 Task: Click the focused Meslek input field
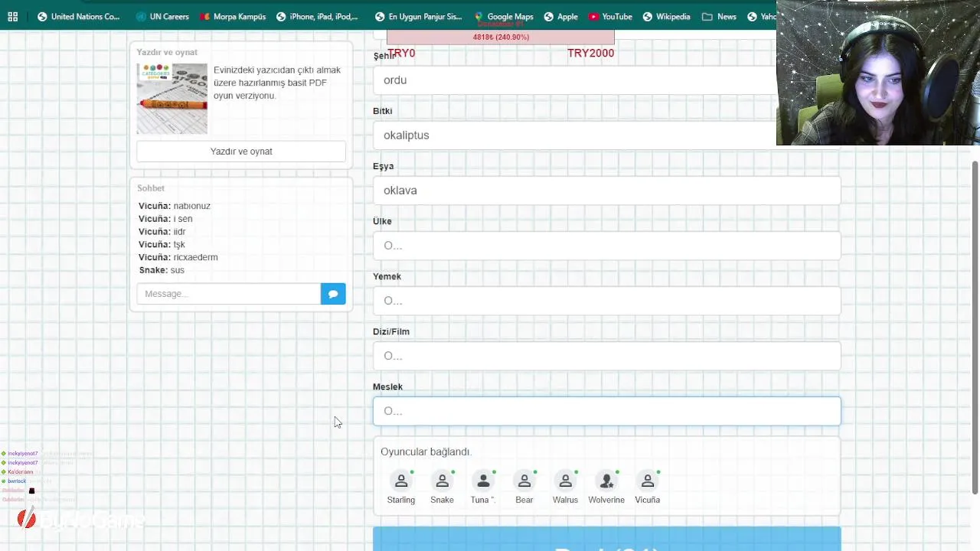(x=606, y=411)
